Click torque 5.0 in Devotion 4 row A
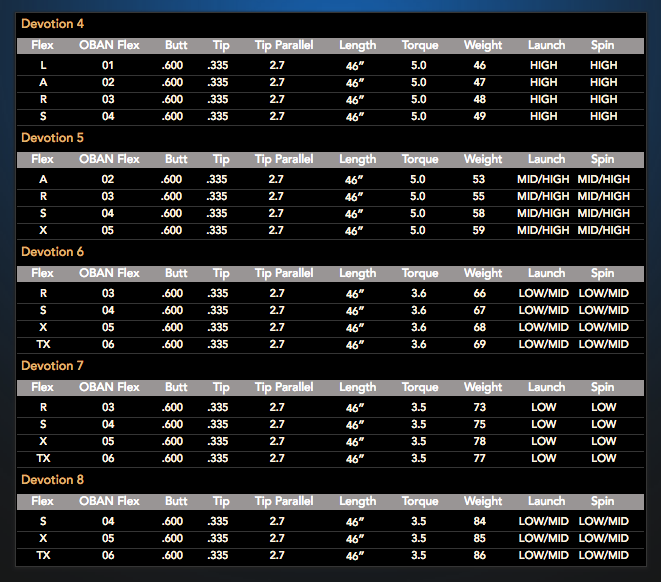Screen dimensions: 661x582 click(419, 82)
